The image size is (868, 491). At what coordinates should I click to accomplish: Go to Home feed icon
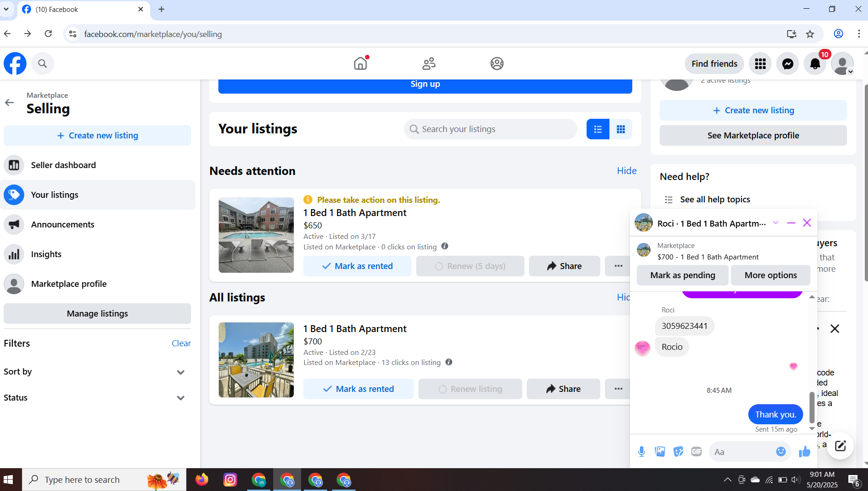click(360, 63)
